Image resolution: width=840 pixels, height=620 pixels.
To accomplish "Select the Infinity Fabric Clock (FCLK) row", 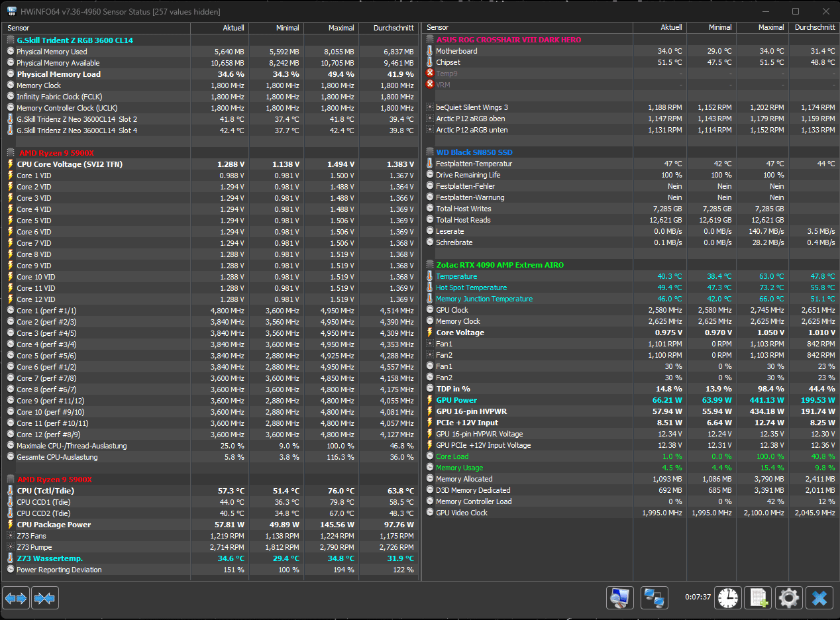I will [211, 97].
